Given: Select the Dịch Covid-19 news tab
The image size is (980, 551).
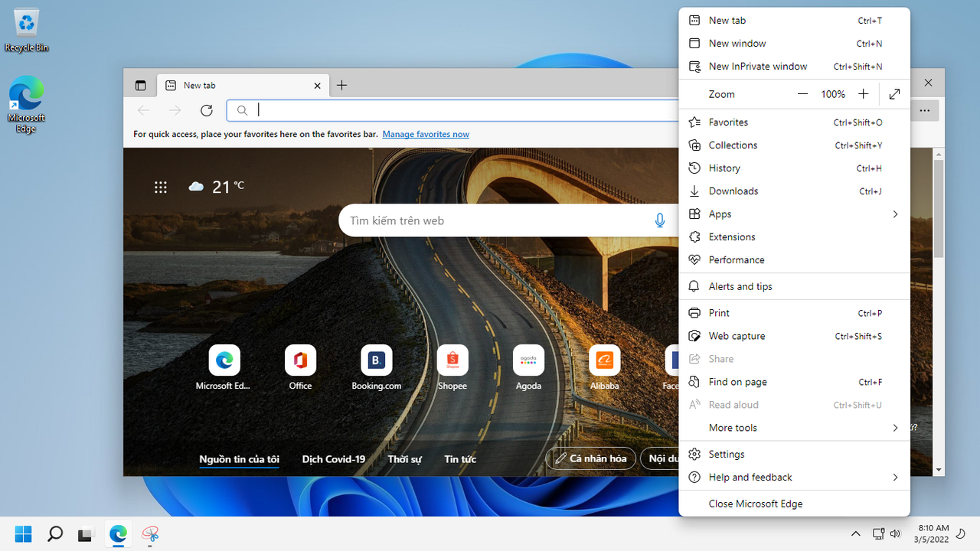Looking at the screenshot, I should click(333, 458).
